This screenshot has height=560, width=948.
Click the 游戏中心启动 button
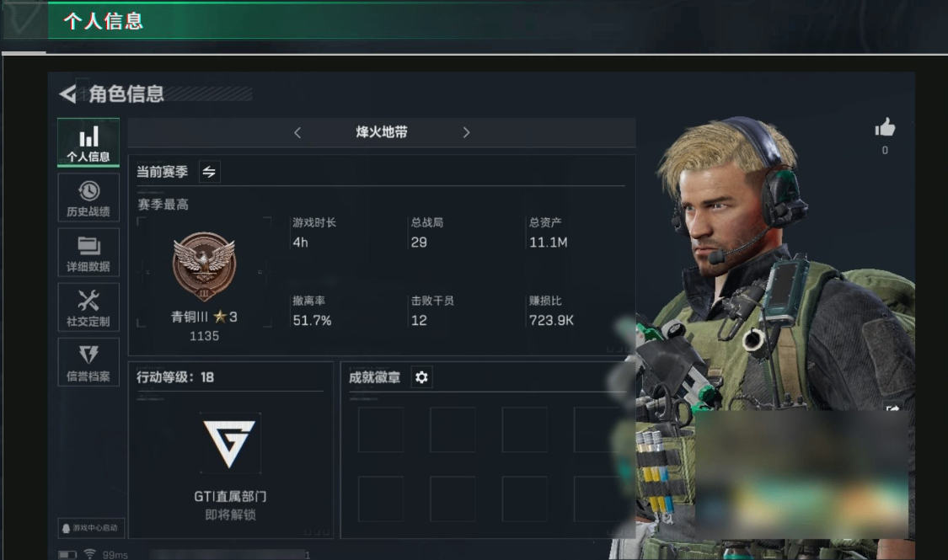(91, 528)
